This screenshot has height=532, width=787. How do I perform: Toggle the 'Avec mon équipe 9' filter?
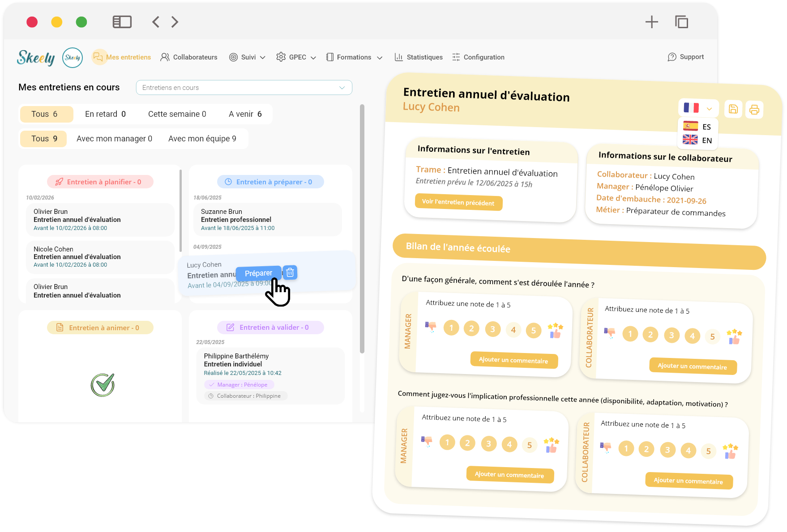tap(202, 139)
